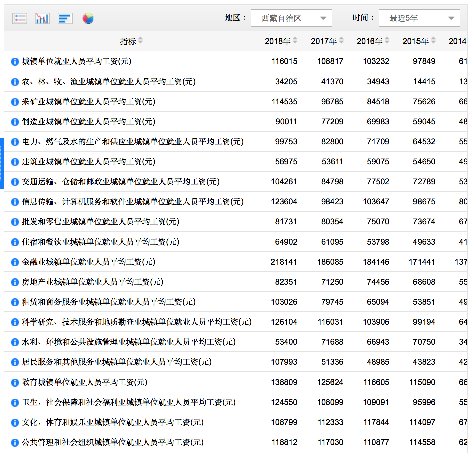Open info icon for 科学研究、技术服务 row
This screenshot has width=476, height=453.
click(15, 322)
